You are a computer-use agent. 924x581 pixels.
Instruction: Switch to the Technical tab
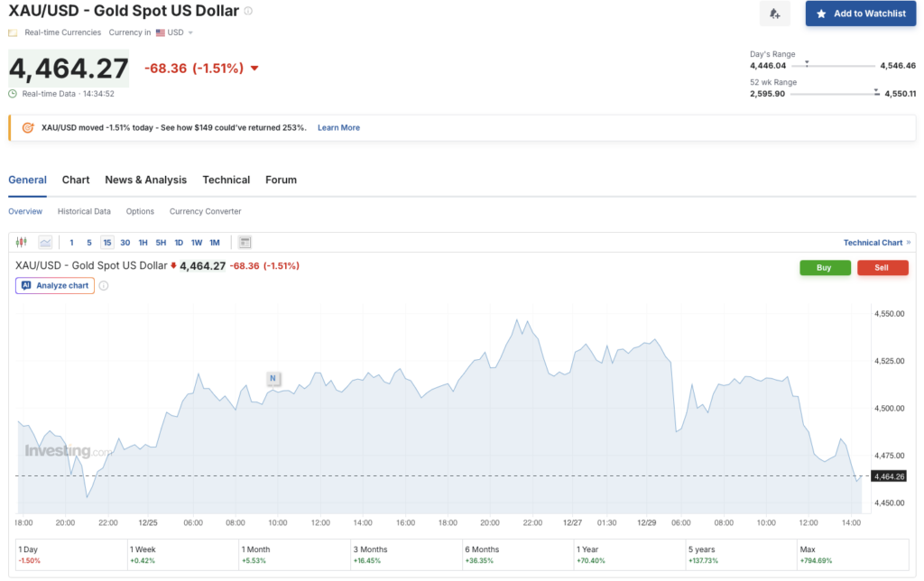(x=226, y=180)
